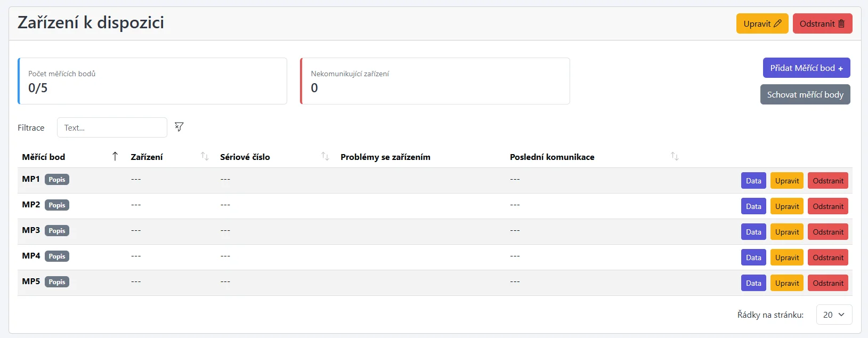Click Odstranit in the MP3 row
This screenshot has height=338, width=868.
[x=828, y=232]
